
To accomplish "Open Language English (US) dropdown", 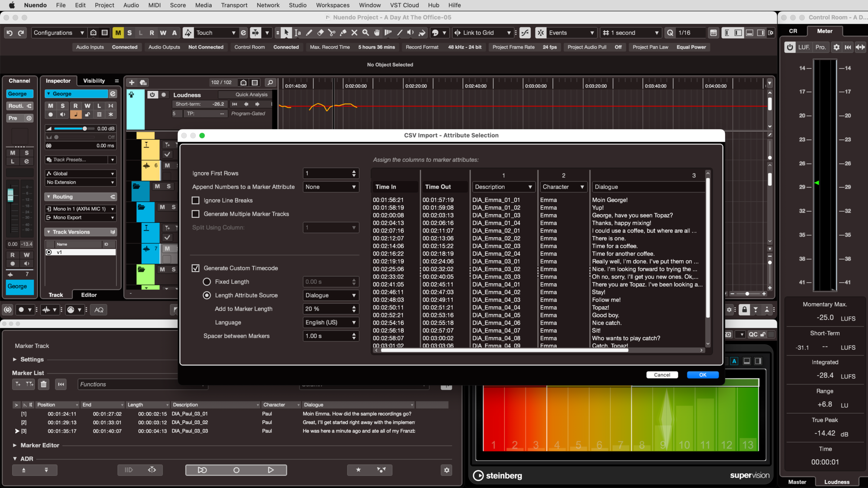I will point(330,322).
